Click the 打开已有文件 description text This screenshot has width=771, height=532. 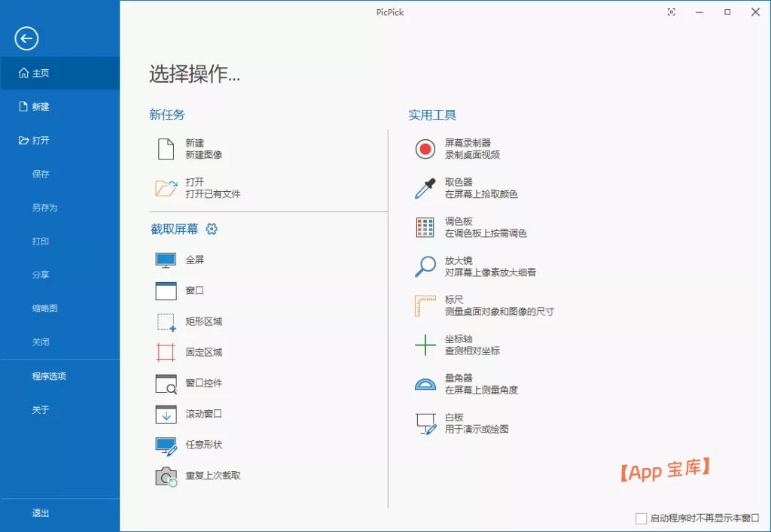coord(213,194)
